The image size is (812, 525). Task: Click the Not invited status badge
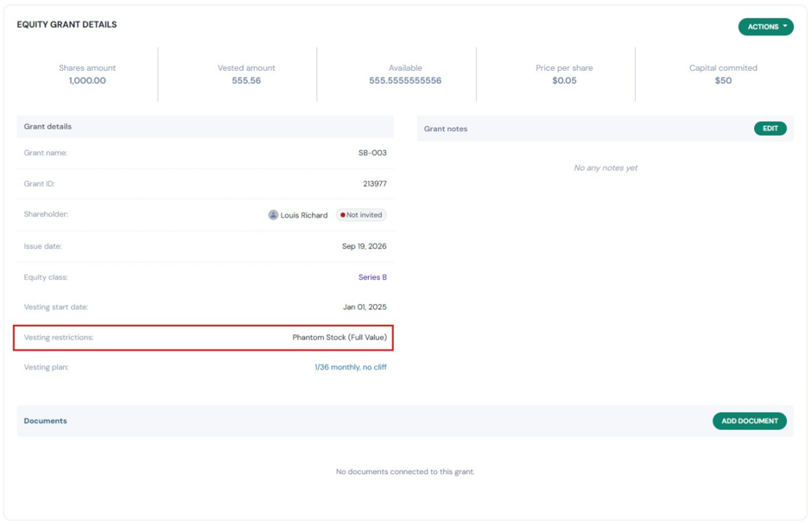pos(361,215)
